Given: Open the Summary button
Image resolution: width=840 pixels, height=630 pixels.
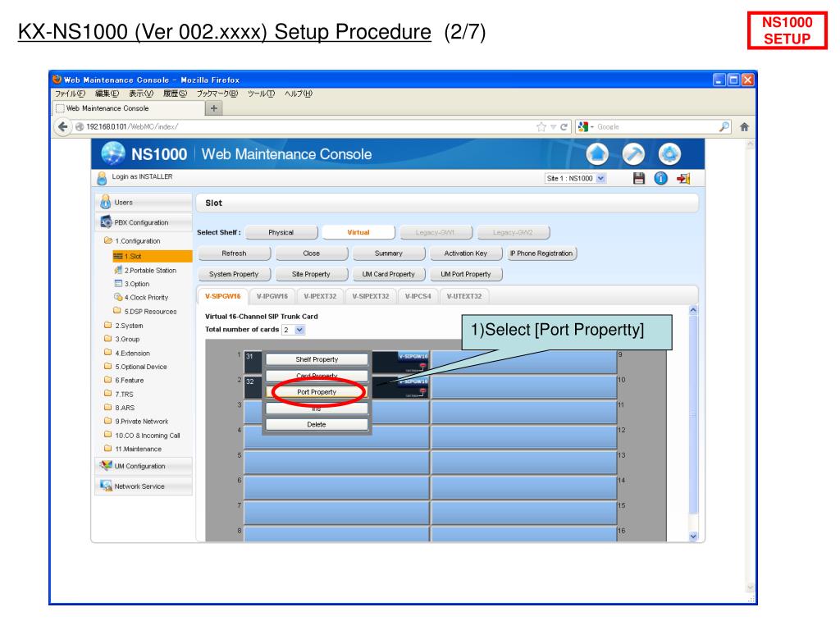Looking at the screenshot, I should click(388, 253).
